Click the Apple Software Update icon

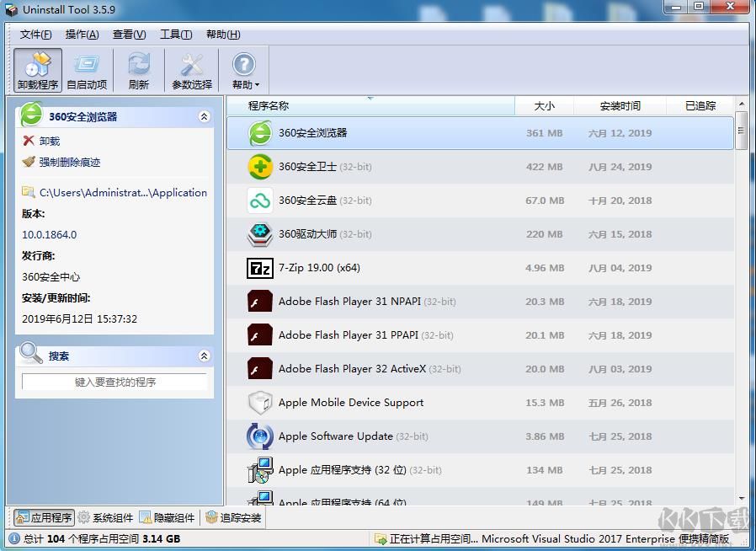tap(260, 436)
